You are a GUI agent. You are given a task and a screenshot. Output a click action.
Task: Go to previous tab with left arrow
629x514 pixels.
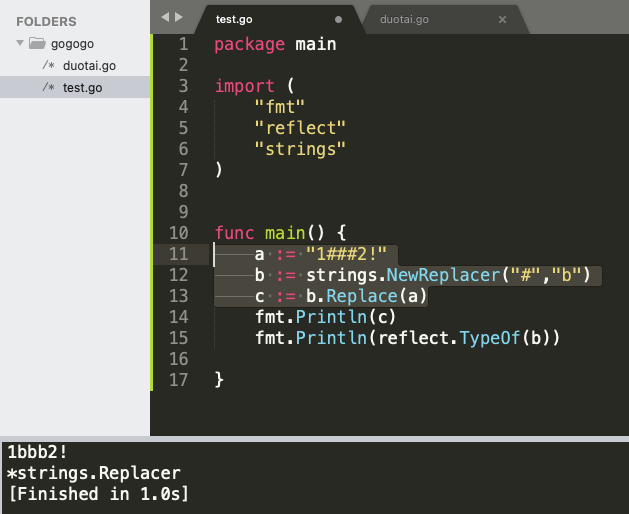(x=165, y=17)
